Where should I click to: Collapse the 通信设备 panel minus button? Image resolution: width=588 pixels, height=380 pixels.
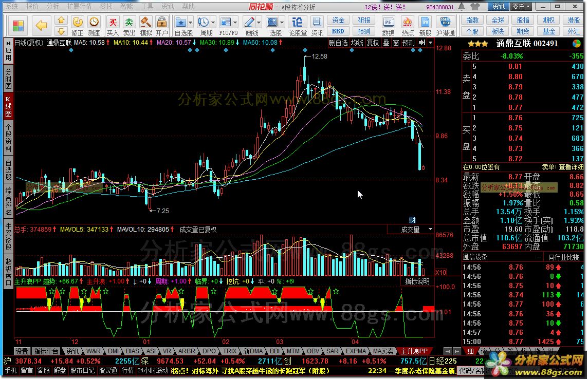pos(539,257)
